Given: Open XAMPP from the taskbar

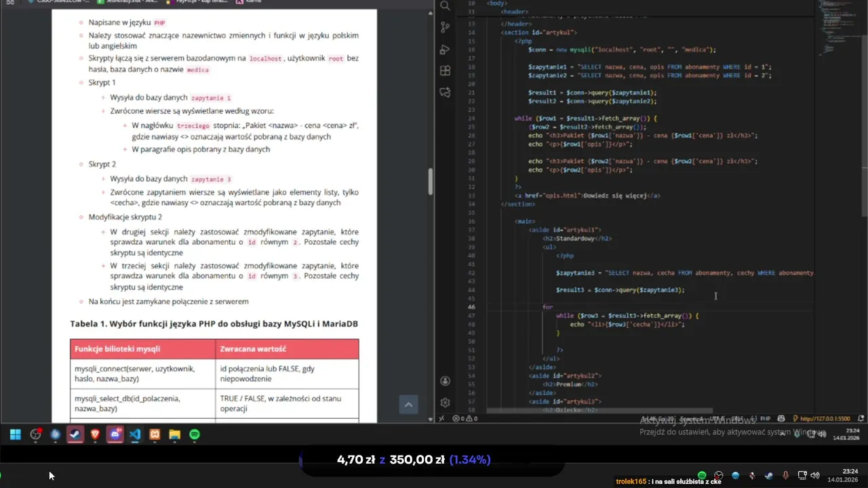Looking at the screenshot, I should [x=155, y=434].
